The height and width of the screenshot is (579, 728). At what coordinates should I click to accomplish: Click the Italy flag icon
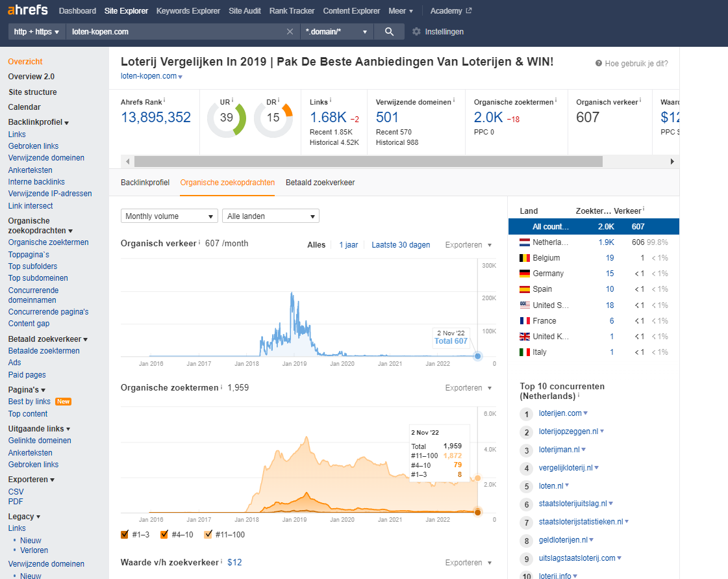[525, 352]
